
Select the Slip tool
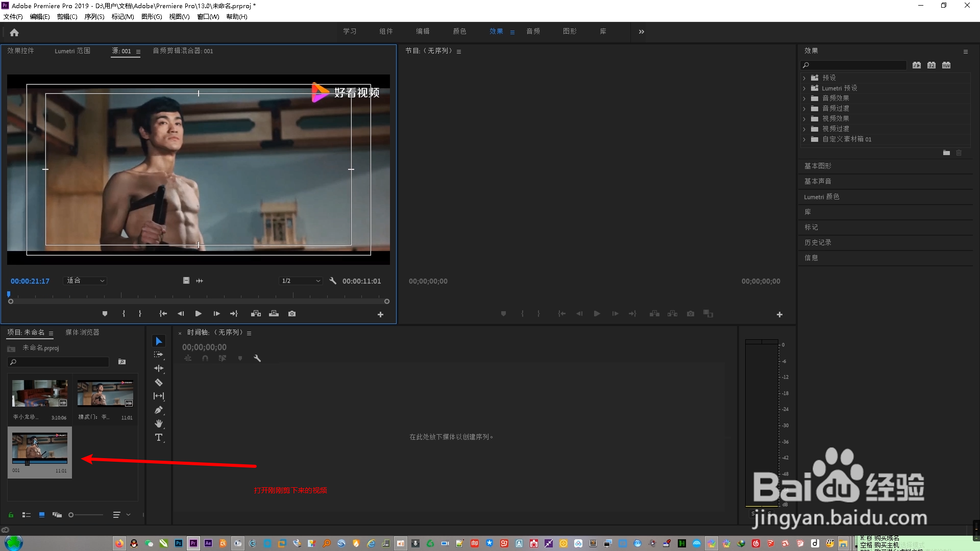(x=159, y=396)
